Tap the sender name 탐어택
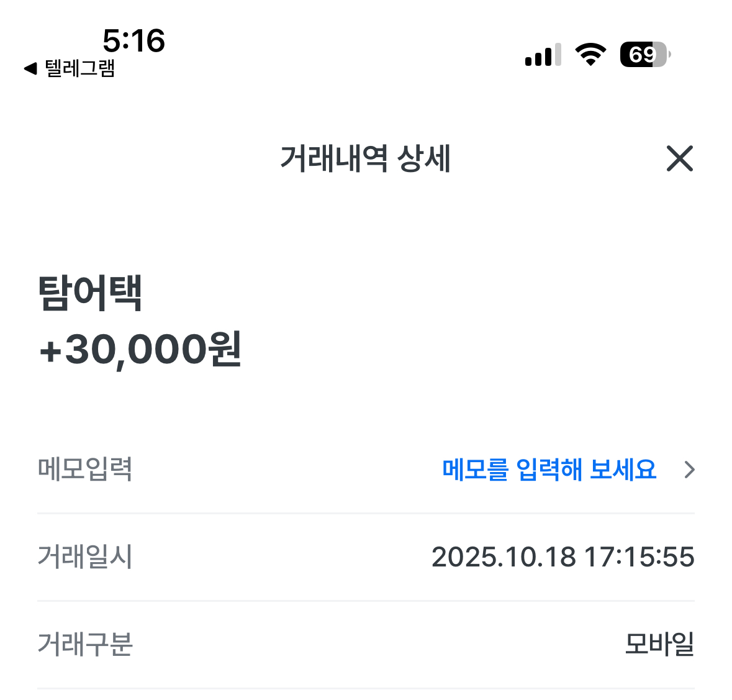Image resolution: width=732 pixels, height=700 pixels. pyautogui.click(x=91, y=293)
